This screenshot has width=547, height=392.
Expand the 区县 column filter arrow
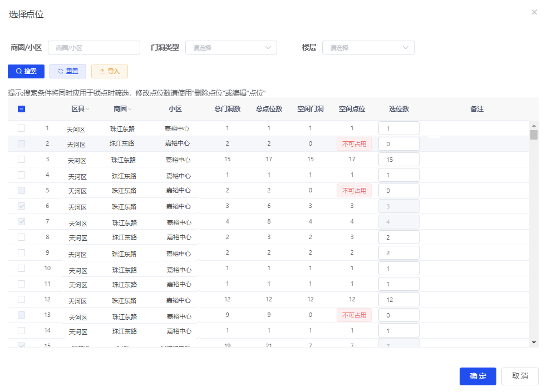(x=87, y=110)
